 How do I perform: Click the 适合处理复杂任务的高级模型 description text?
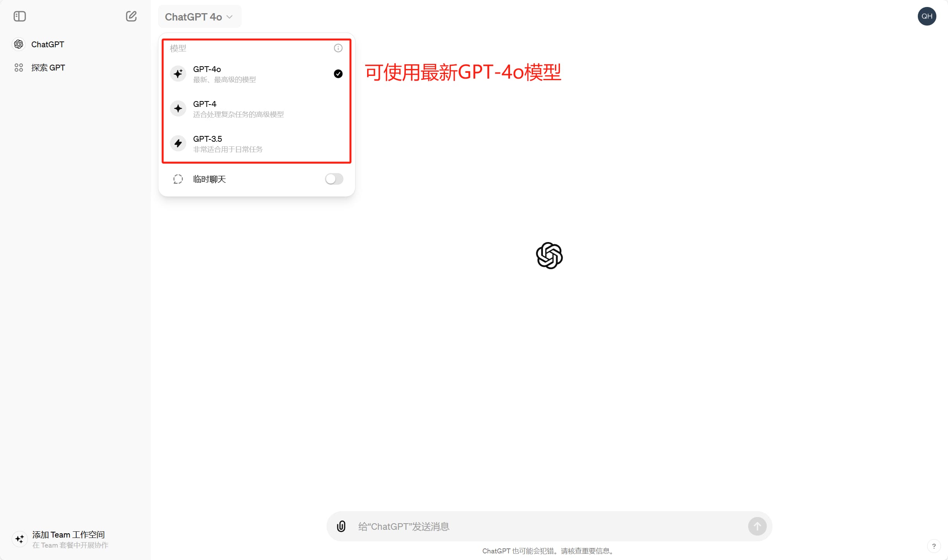[239, 114]
